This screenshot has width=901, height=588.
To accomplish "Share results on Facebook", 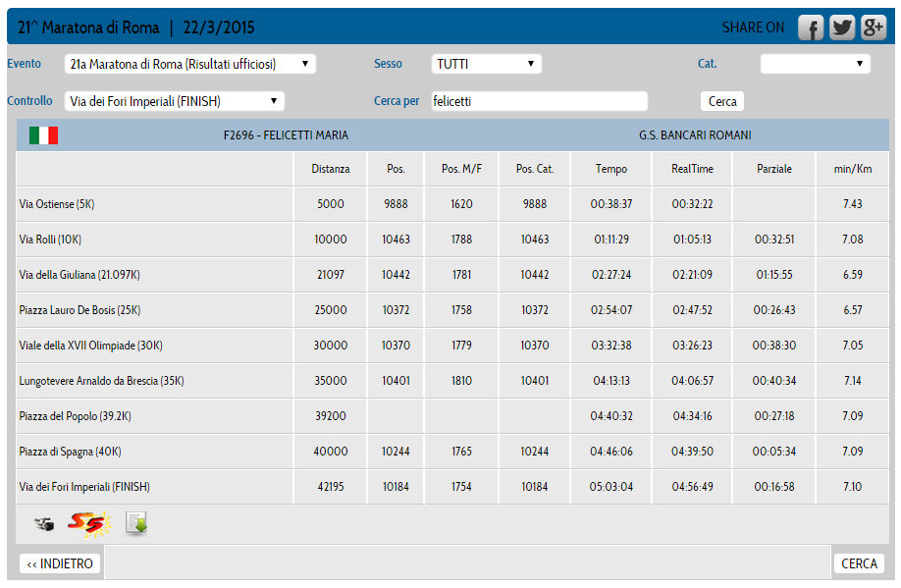I will point(811,27).
